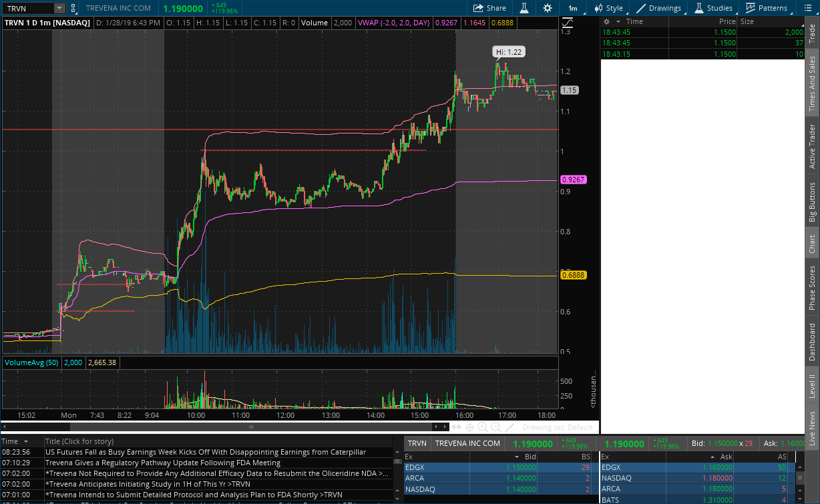Open the news Time column dropdown
The width and height of the screenshot is (820, 504).
[x=27, y=441]
